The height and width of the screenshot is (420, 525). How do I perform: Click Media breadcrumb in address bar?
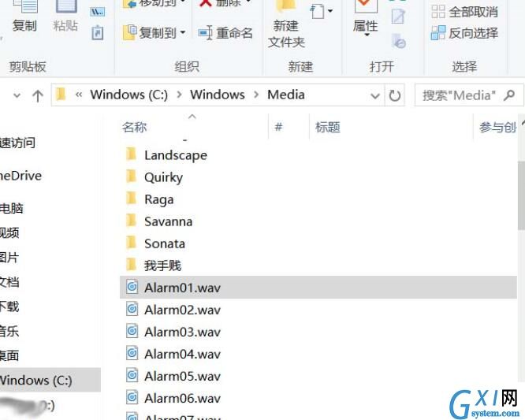point(286,95)
